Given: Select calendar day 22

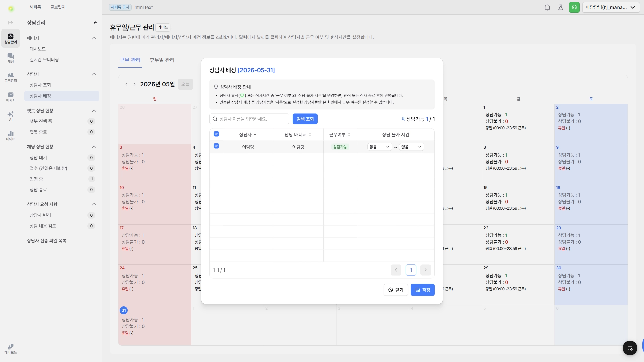Looking at the screenshot, I should 518,244.
